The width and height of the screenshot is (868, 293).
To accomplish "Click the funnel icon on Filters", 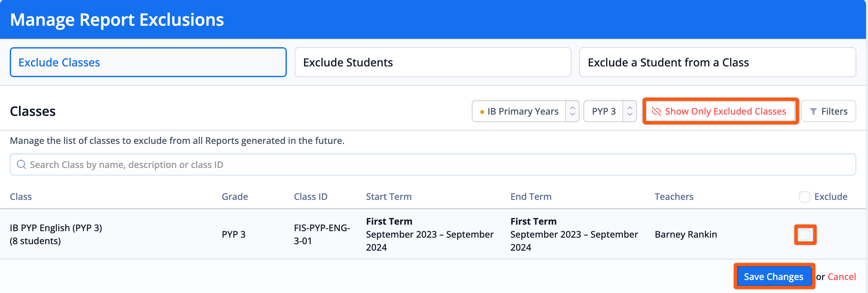I will click(813, 111).
